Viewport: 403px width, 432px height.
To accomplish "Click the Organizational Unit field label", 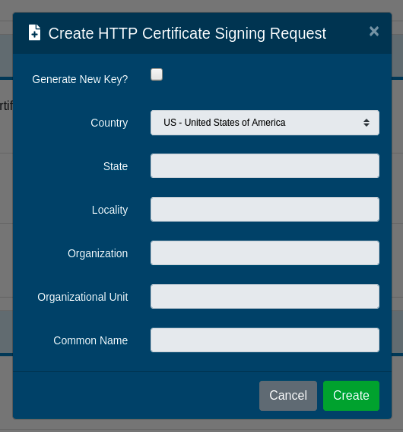I will point(83,297).
